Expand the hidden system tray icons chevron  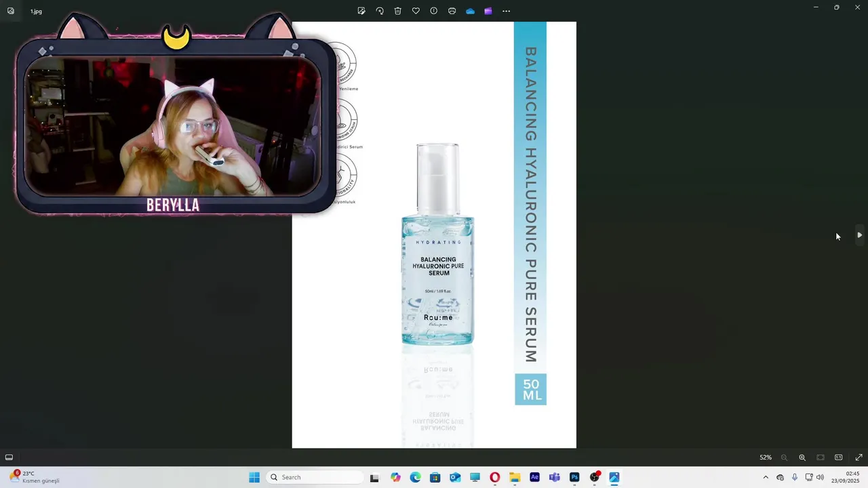[x=766, y=477]
